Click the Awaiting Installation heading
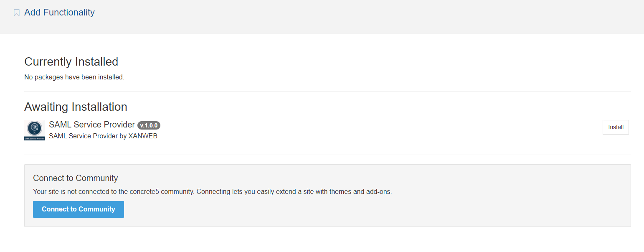 coord(76,107)
